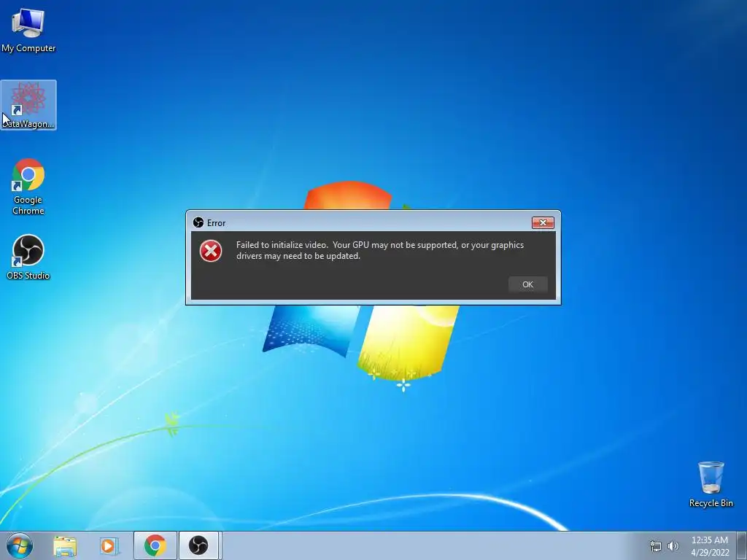The image size is (747, 560).
Task: Switch to Chrome in the taskbar
Action: (x=155, y=545)
